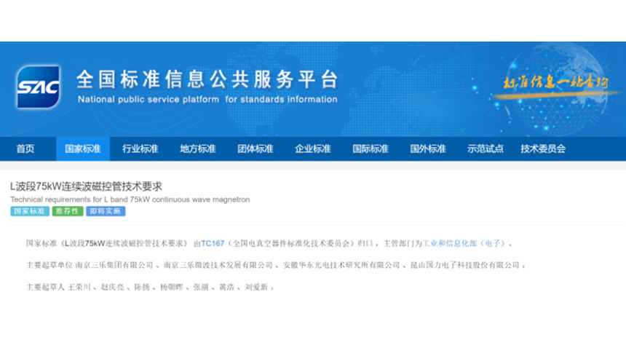Select the 国家标准 navigation tab
The width and height of the screenshot is (626, 364).
[83, 149]
